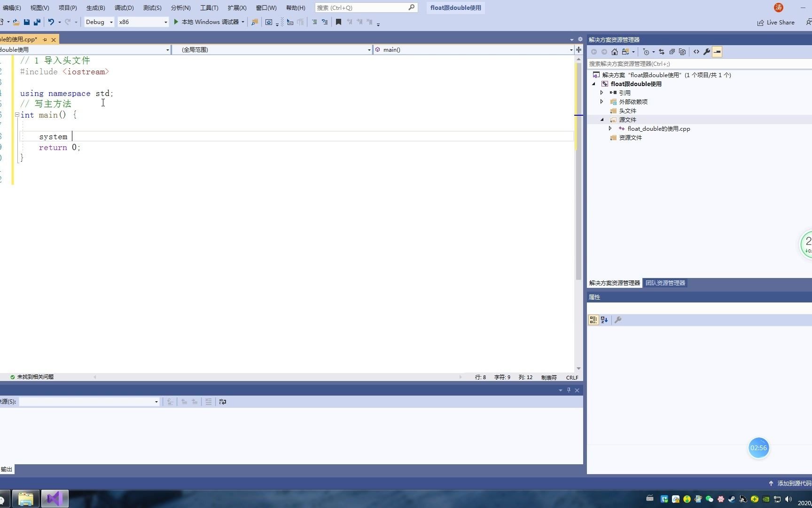Click the volume icon in system tray

[x=789, y=499]
